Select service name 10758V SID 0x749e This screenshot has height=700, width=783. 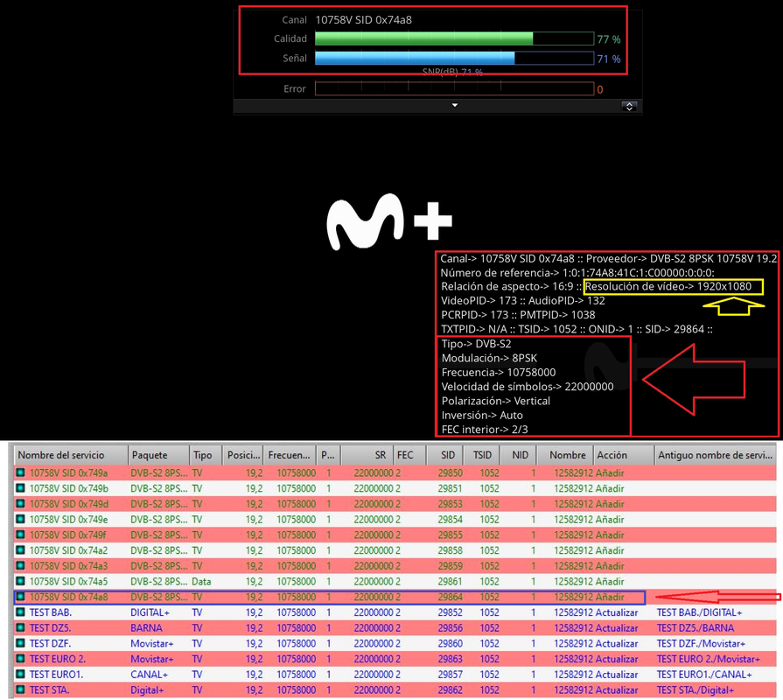[68, 519]
